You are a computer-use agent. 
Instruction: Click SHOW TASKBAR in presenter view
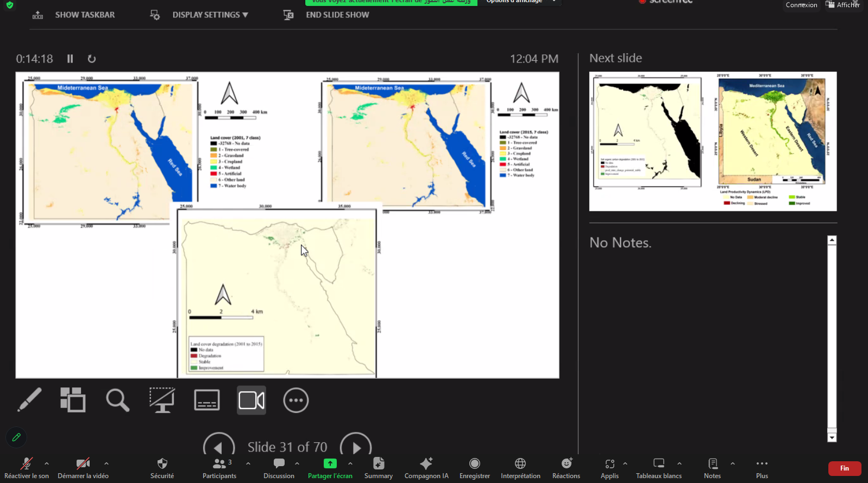tap(74, 15)
